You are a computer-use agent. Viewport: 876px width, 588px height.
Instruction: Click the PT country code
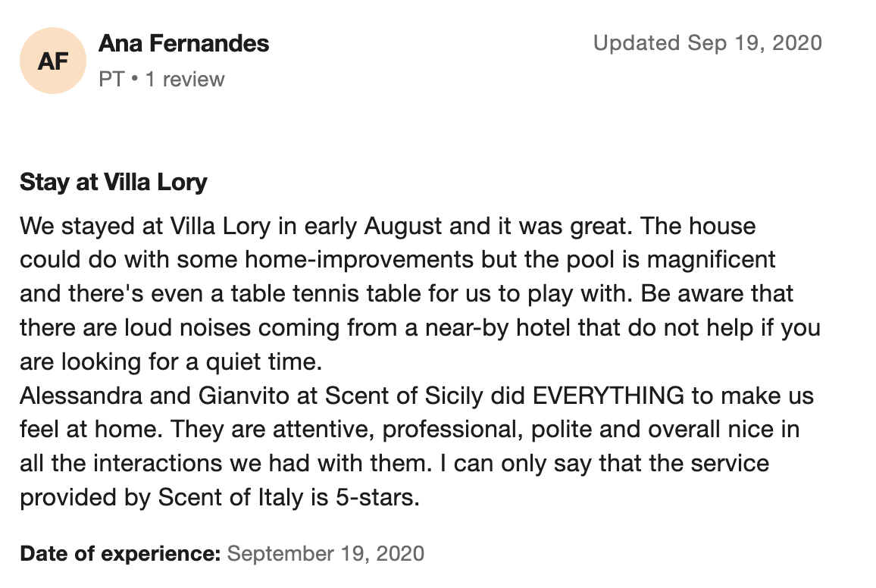coord(111,79)
